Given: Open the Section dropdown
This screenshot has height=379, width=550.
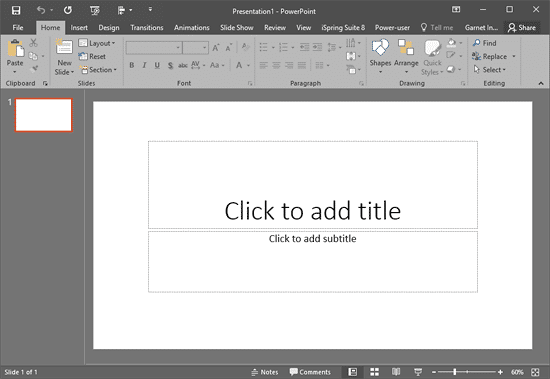Looking at the screenshot, I should coord(98,69).
